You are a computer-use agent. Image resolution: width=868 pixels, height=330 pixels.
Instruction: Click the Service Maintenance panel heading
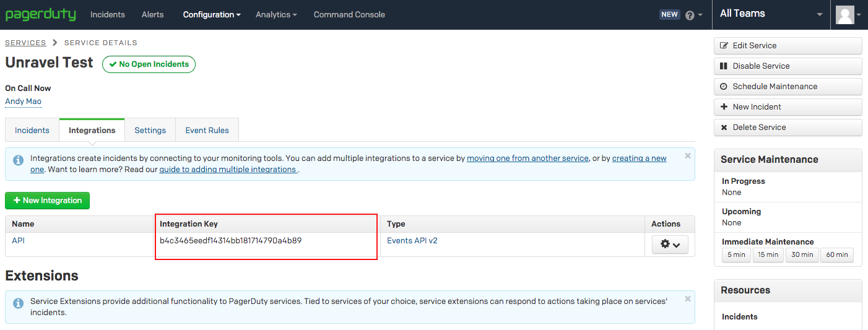(770, 159)
